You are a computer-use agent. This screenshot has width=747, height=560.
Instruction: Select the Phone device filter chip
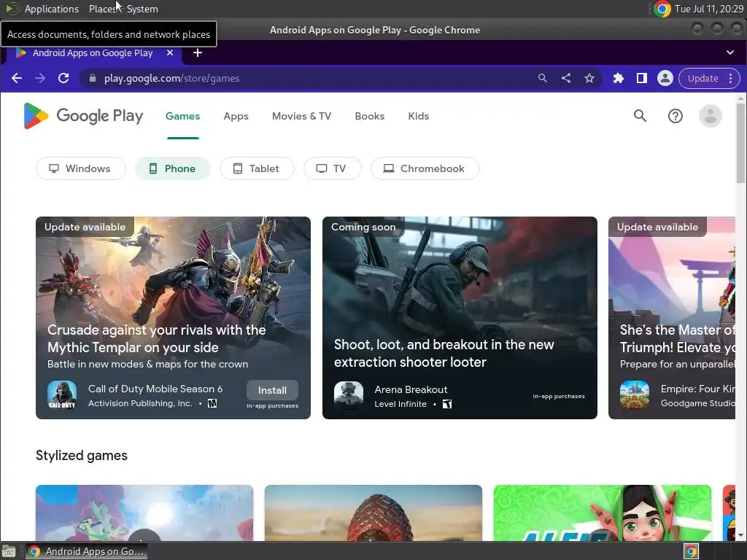pos(172,168)
